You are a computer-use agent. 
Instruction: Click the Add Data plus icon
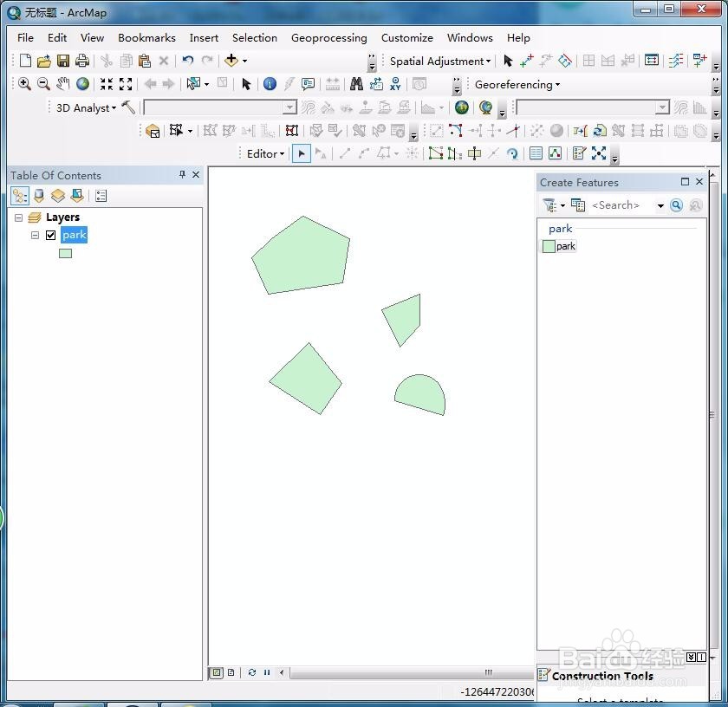[x=231, y=61]
